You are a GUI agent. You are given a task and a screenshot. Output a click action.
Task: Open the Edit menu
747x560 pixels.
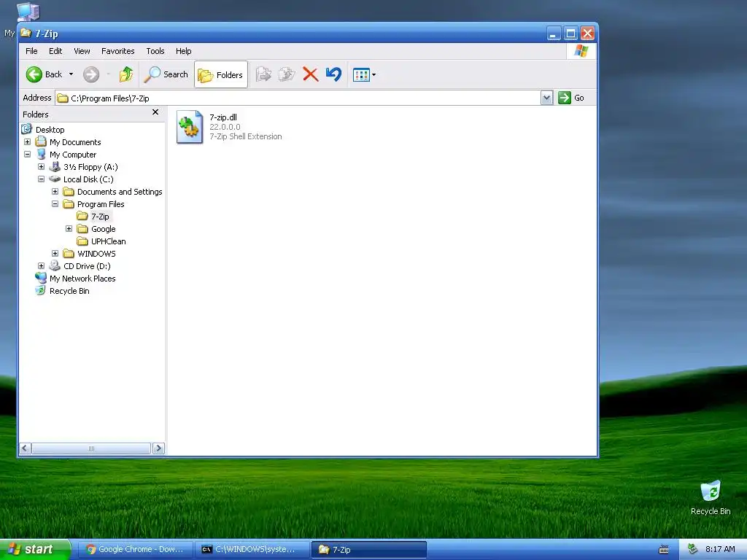[55, 51]
